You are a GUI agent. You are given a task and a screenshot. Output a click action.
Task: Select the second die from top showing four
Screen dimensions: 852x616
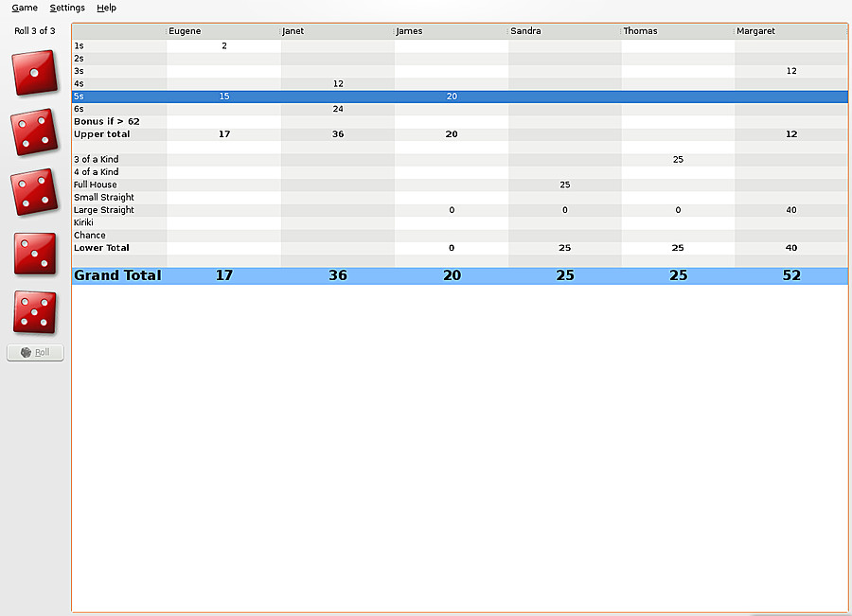tap(35, 132)
